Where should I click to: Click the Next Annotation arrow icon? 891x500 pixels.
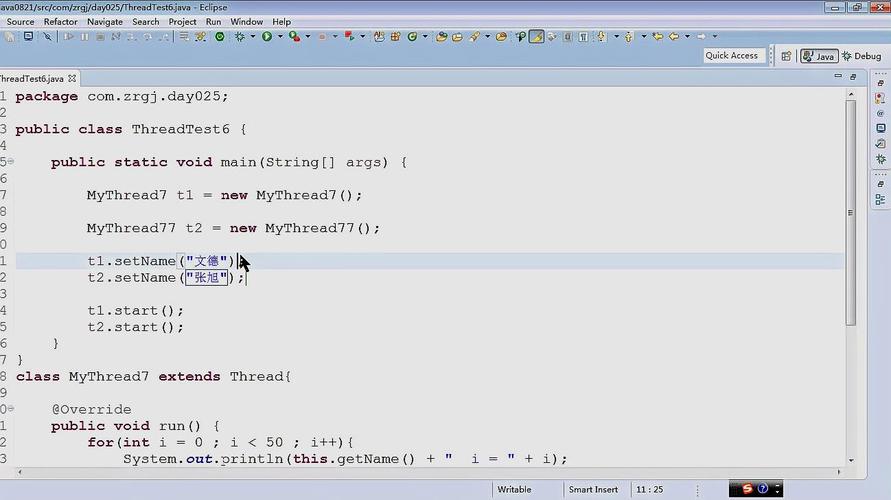point(601,36)
